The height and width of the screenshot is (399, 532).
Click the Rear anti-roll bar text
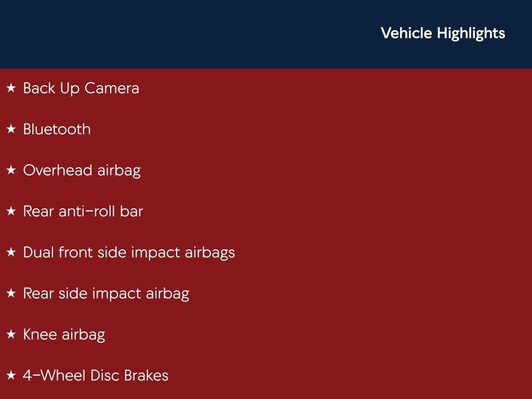tap(83, 211)
